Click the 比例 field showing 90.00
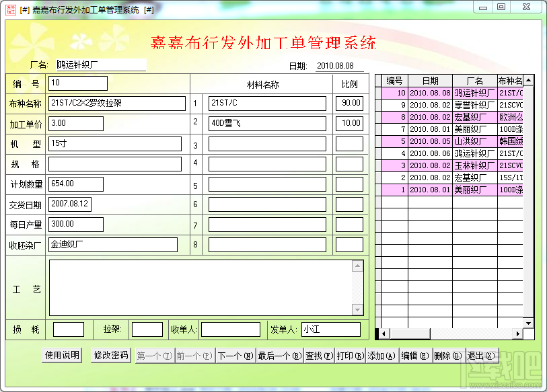The width and height of the screenshot is (547, 392). click(349, 104)
